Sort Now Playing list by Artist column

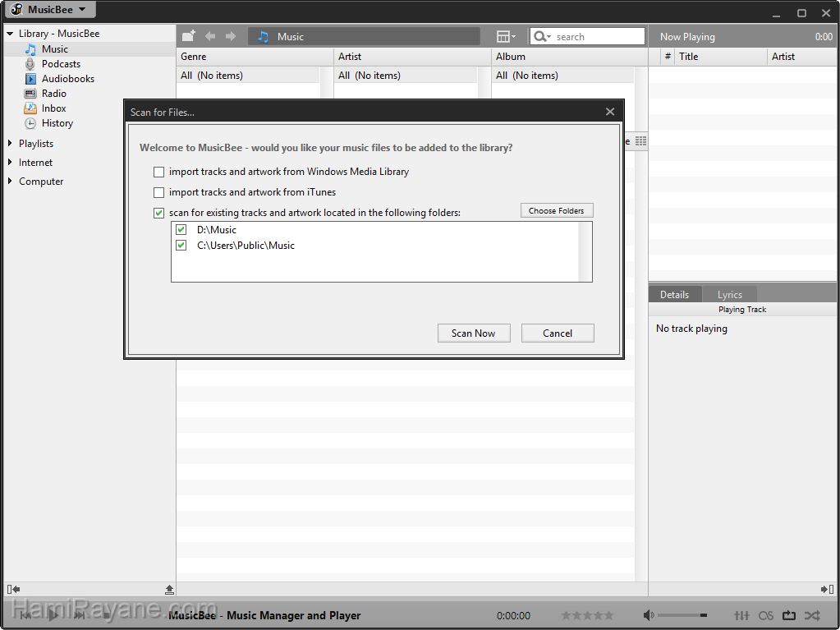[x=802, y=56]
